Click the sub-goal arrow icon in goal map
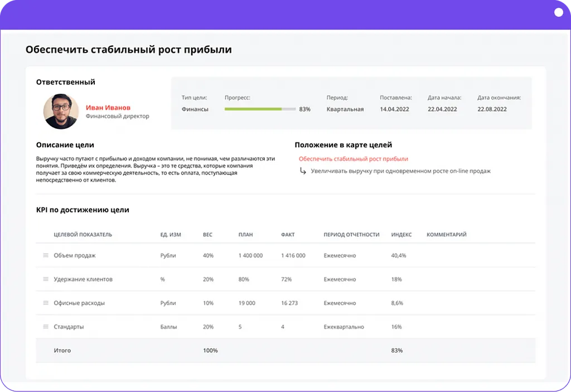 pos(303,171)
